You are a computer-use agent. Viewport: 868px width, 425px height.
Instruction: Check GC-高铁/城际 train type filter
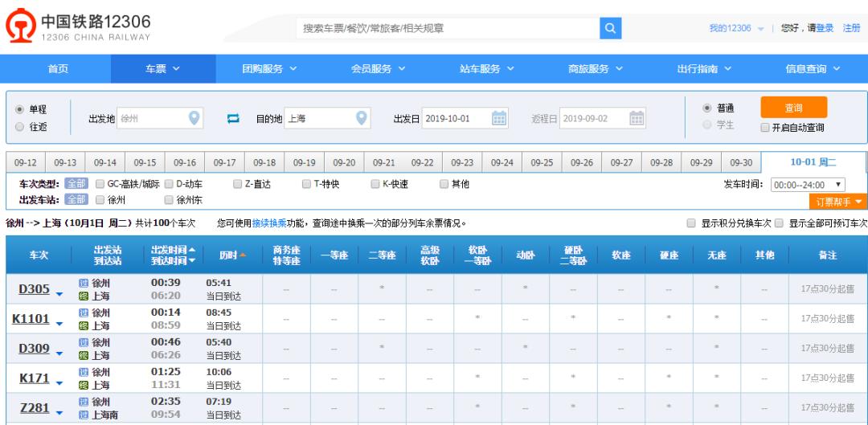[x=100, y=184]
